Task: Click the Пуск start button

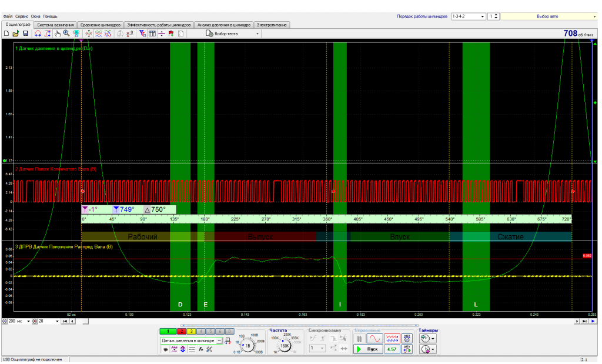Action: (368, 349)
